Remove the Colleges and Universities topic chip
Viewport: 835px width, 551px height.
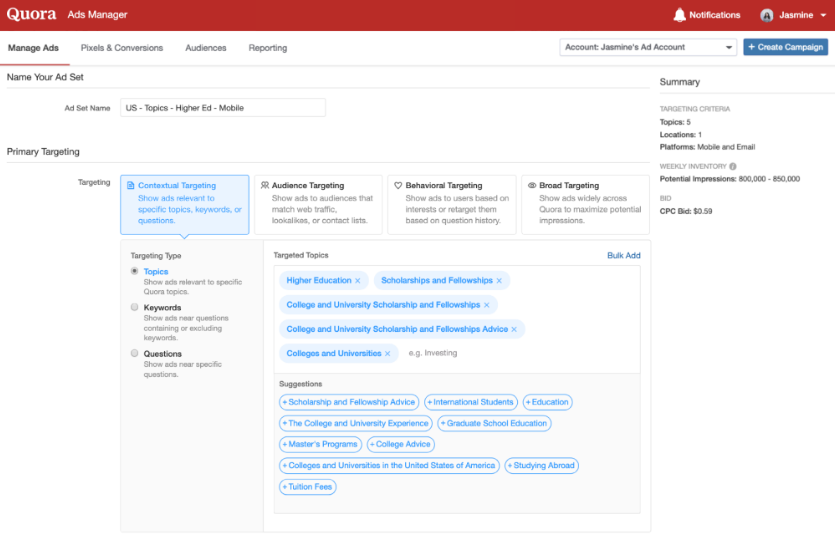(387, 353)
